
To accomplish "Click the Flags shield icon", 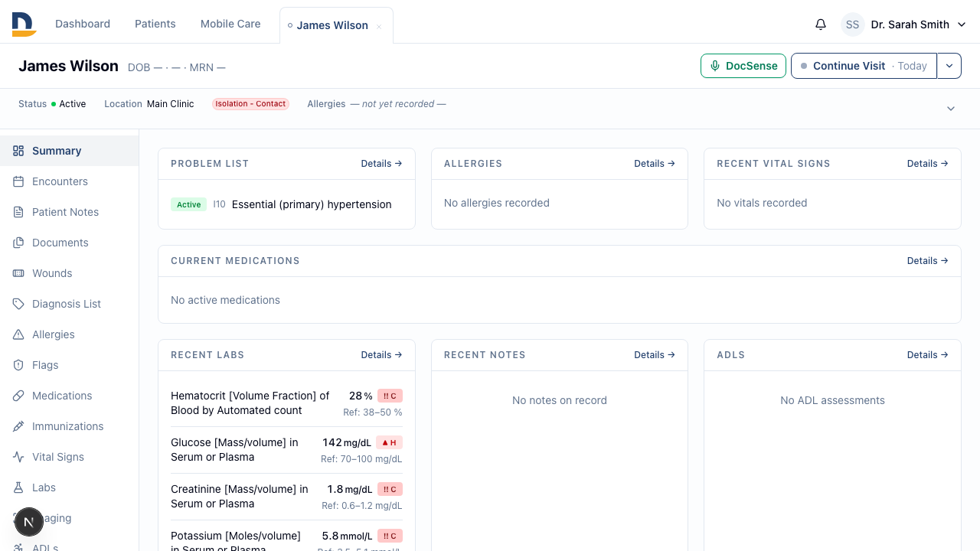I will tap(18, 365).
